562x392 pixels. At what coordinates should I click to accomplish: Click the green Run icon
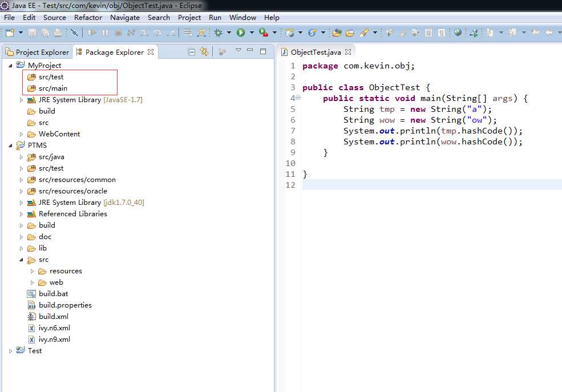click(x=241, y=33)
